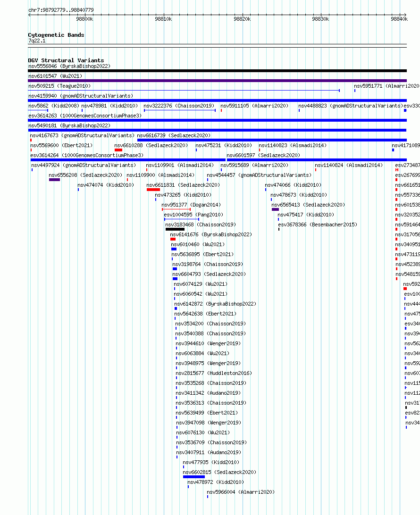Select red bar of nsv6610288 (Sedlazeck2020)

(x=118, y=150)
